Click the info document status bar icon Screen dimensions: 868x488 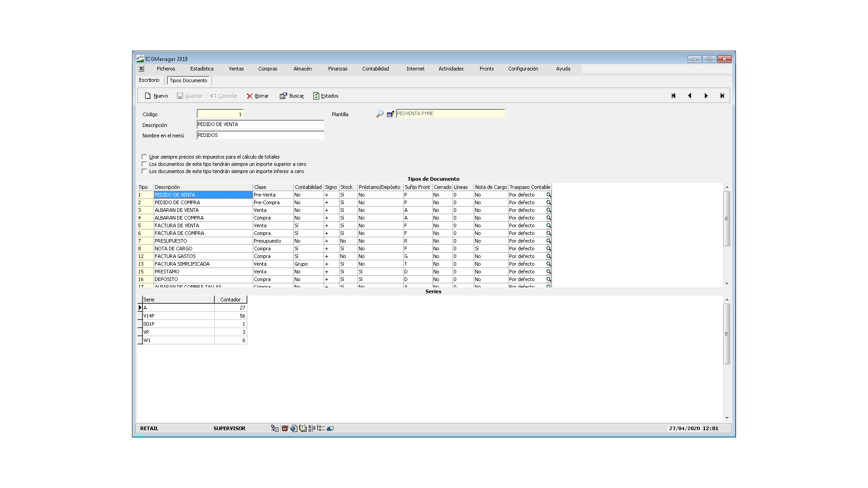click(294, 428)
